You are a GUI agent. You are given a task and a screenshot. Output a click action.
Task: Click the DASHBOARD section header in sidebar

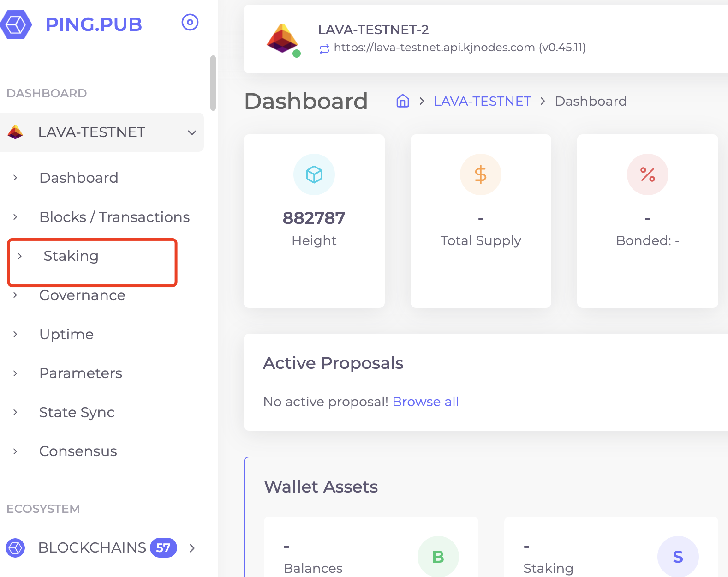tap(47, 93)
